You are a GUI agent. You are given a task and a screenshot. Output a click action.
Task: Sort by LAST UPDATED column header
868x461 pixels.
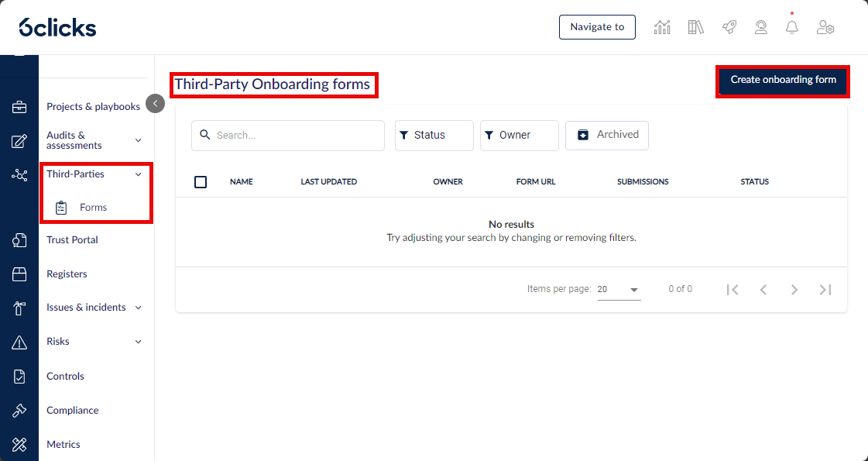coord(329,182)
